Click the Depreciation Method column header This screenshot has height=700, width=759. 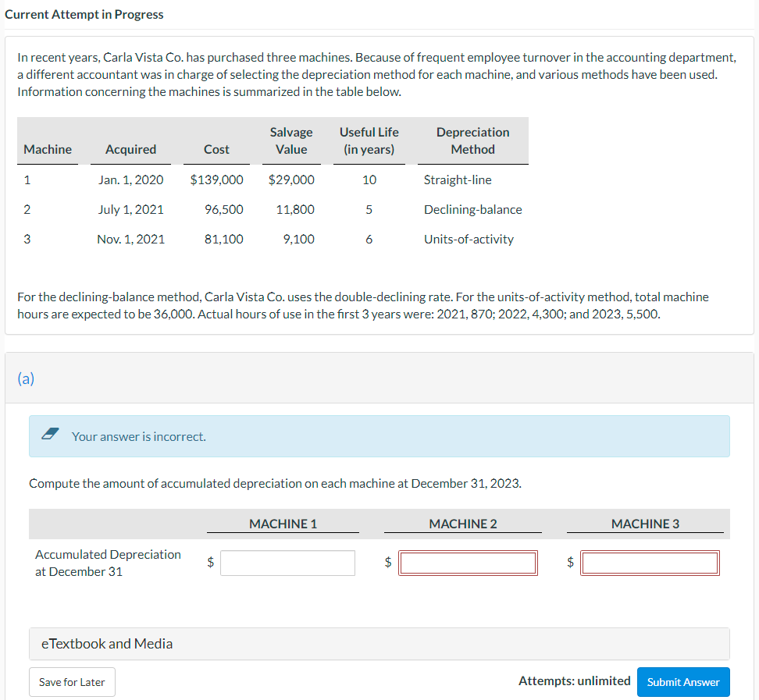(x=473, y=140)
